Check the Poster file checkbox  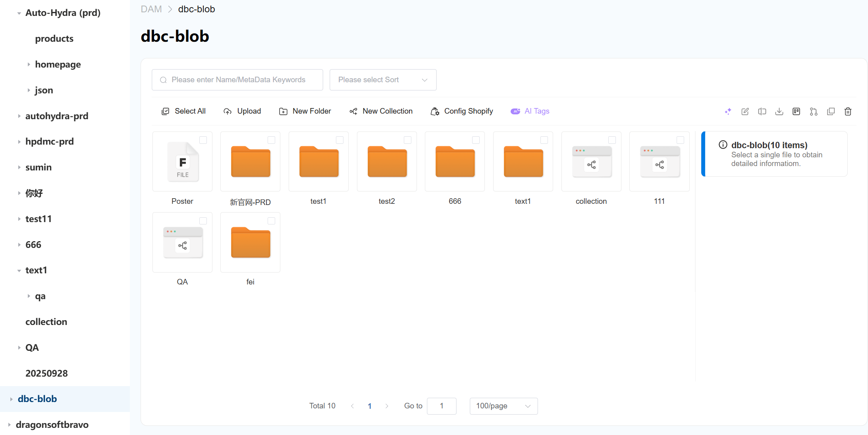pos(203,140)
